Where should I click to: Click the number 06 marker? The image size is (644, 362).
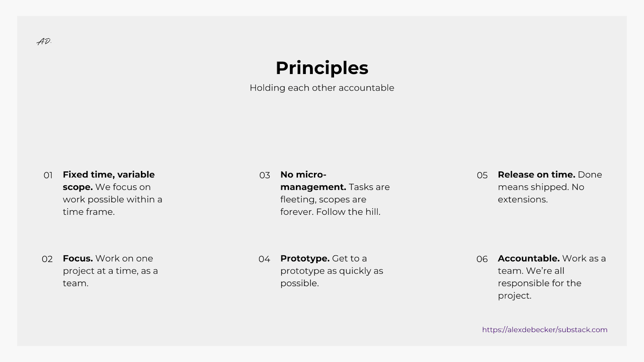pos(482,259)
